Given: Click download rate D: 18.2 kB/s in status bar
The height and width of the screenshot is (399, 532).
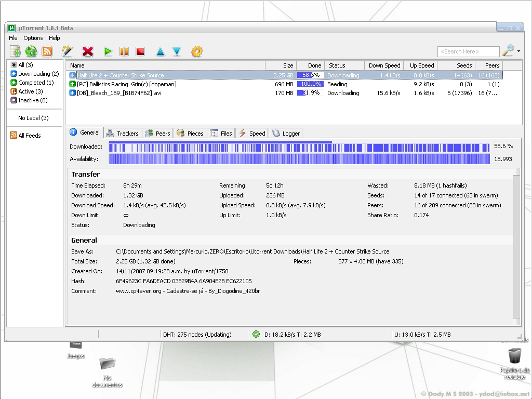Looking at the screenshot, I should pos(293,335).
